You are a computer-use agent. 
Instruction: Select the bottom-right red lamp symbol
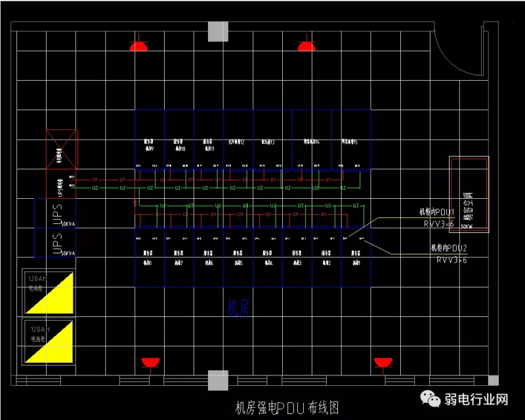(x=383, y=362)
